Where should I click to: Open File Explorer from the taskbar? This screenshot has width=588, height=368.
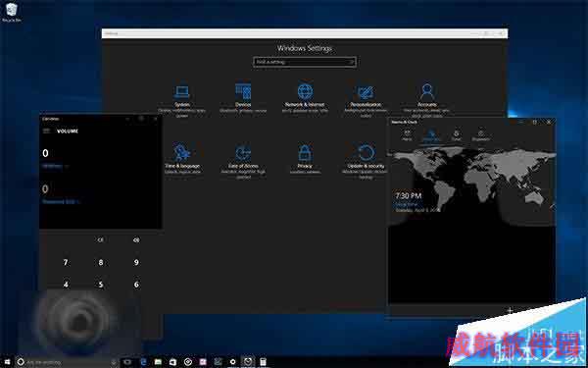(158, 362)
